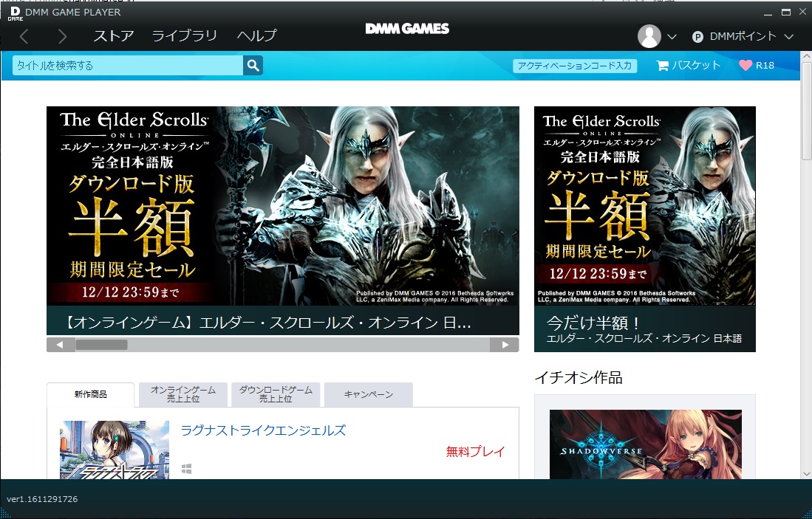Image resolution: width=812 pixels, height=519 pixels.
Task: Switch to オンラインゲーム売上上位 tab
Action: (183, 394)
